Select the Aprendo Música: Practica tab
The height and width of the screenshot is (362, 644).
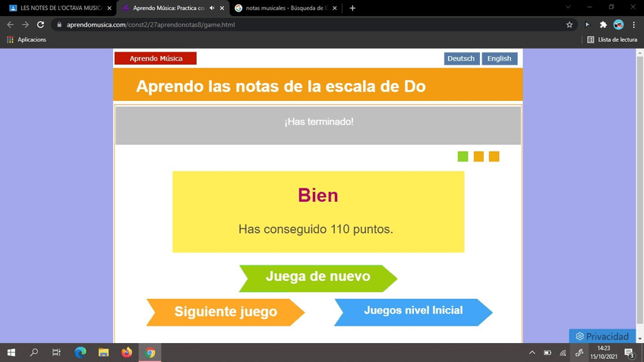click(169, 8)
